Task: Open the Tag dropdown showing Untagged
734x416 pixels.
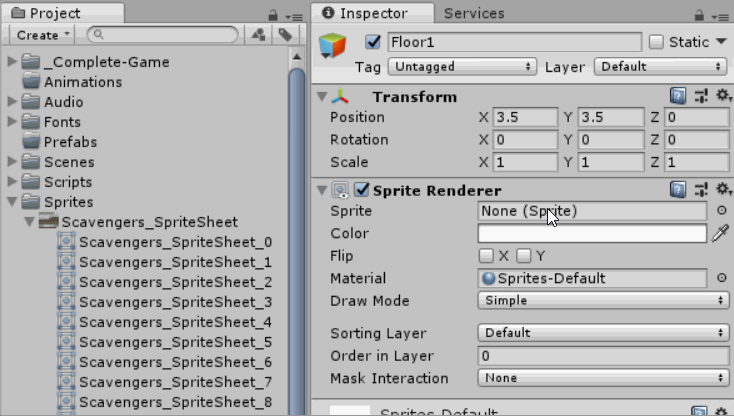Action: 462,66
